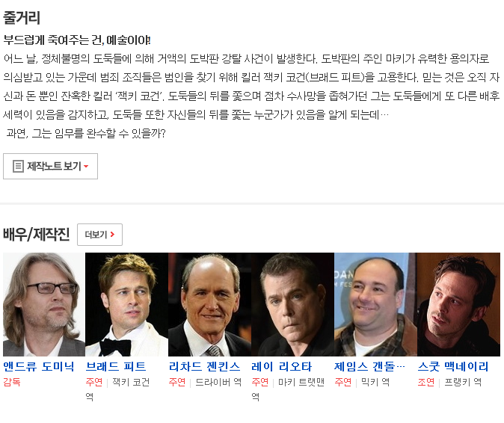Click the 더보기 button beside 배우/제작진
This screenshot has height=423, width=504.
coord(99,235)
